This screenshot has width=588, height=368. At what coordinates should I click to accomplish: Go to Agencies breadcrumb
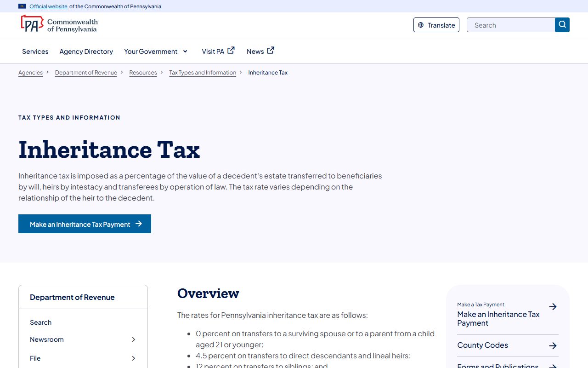(x=30, y=73)
